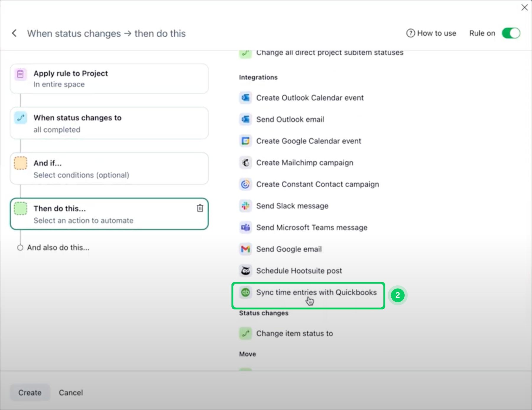Click the Google Calendar icon
532x410 pixels.
pyautogui.click(x=245, y=141)
